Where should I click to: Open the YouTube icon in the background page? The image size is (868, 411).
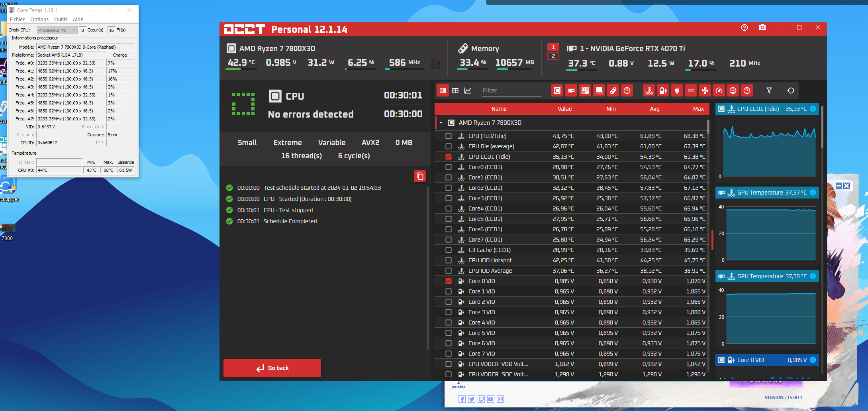click(491, 399)
